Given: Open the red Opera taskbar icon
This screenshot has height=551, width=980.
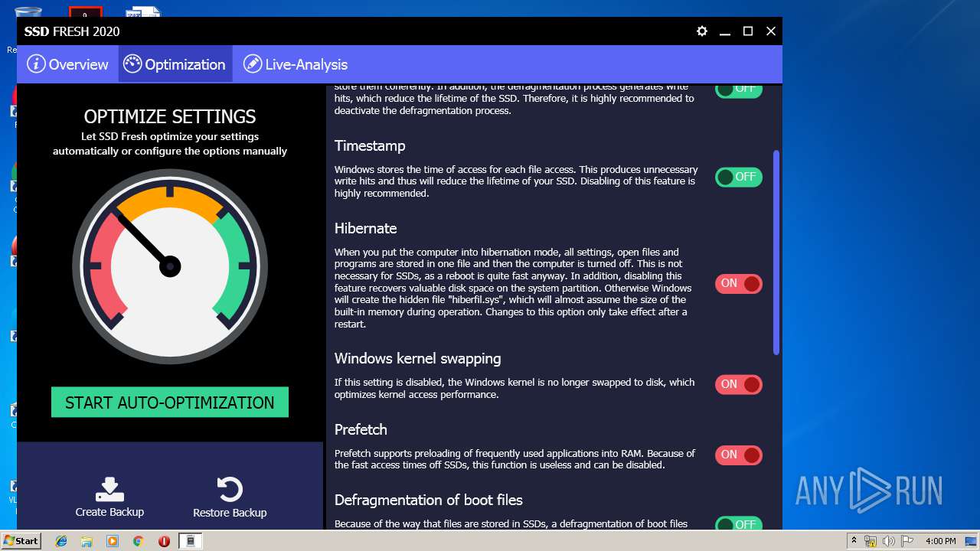Looking at the screenshot, I should 164,541.
